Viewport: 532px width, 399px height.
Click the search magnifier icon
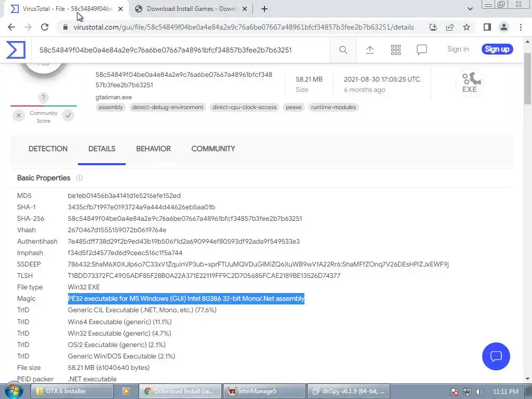tap(343, 50)
